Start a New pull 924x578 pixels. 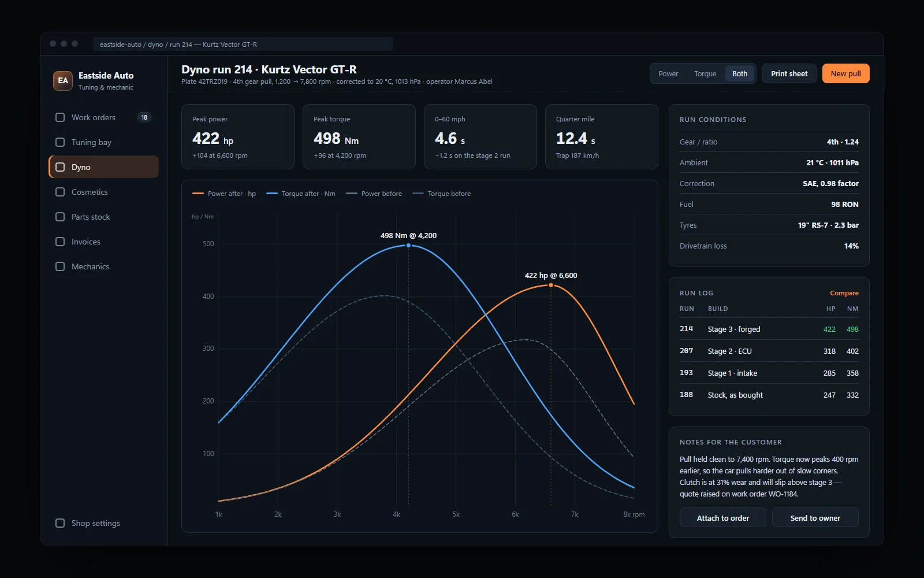click(x=845, y=73)
